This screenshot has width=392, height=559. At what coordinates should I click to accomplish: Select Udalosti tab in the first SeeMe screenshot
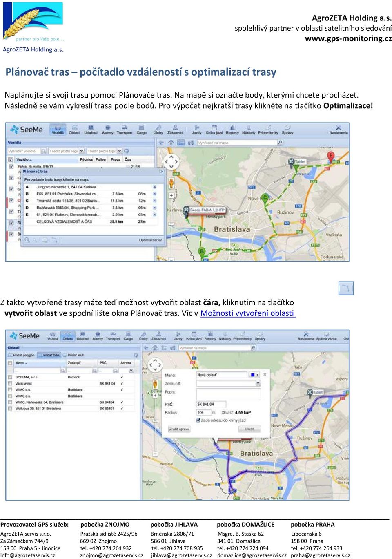tap(91, 130)
